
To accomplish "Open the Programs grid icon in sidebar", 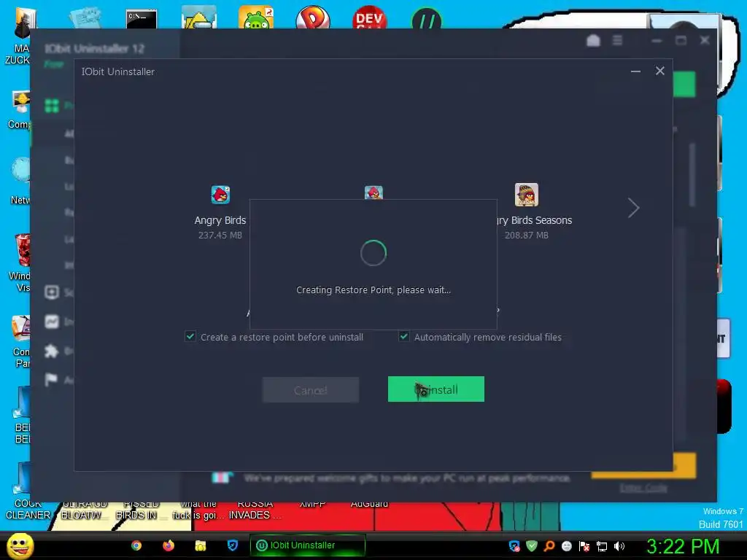I will pos(52,105).
